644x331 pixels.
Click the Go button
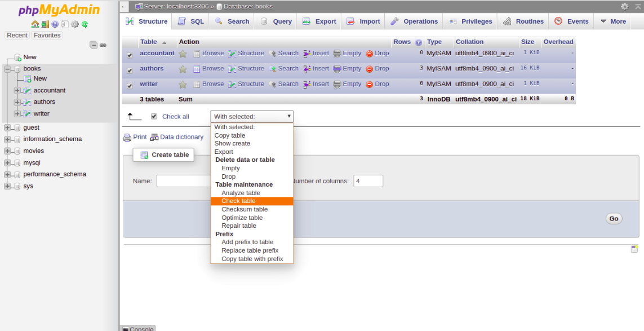pos(614,218)
